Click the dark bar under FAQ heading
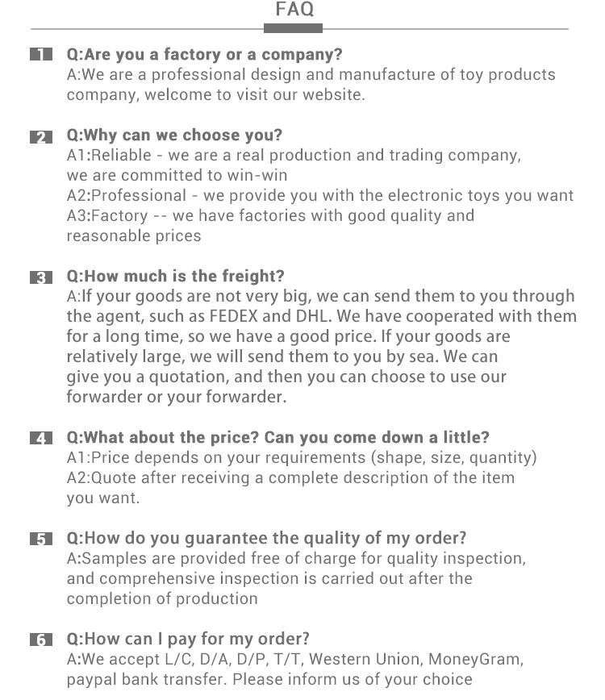 (x=293, y=28)
